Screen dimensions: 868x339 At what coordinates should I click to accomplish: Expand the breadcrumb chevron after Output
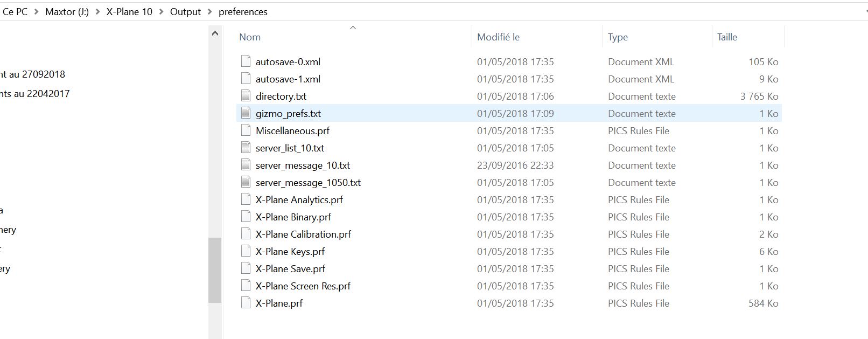coord(209,12)
